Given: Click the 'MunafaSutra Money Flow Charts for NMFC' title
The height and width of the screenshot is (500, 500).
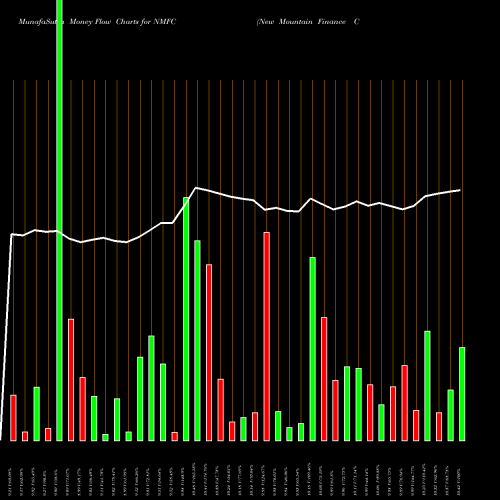Looking at the screenshot, I should pos(97,22).
